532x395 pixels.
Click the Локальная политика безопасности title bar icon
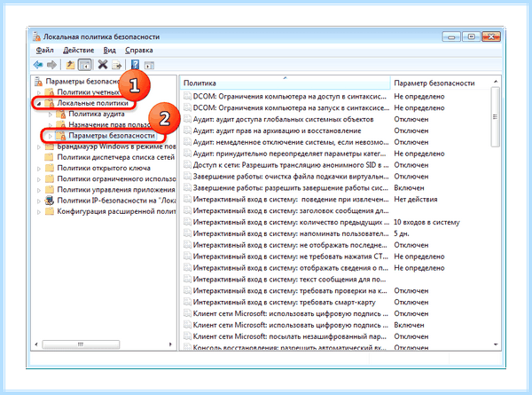coord(36,36)
